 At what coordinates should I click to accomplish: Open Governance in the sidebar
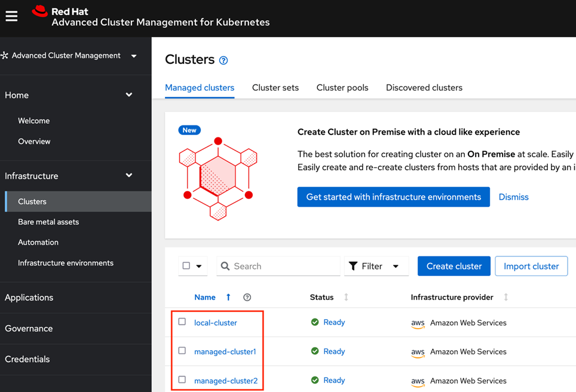coord(29,329)
